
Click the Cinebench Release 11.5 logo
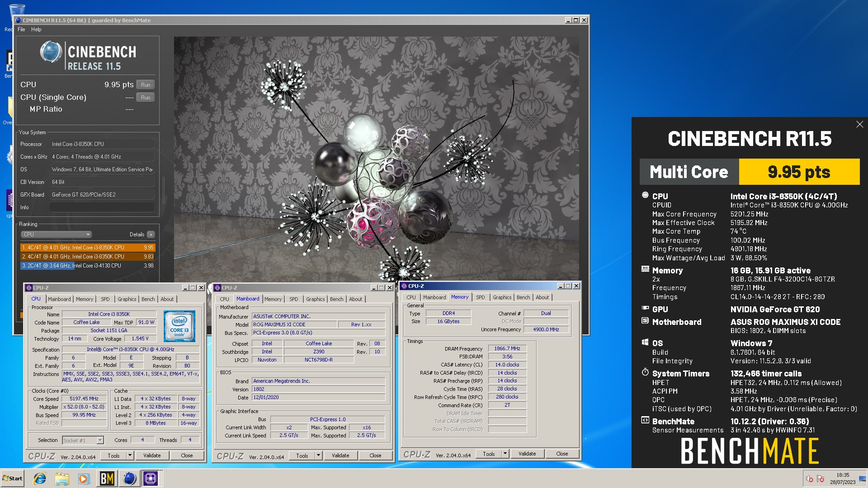click(x=88, y=56)
